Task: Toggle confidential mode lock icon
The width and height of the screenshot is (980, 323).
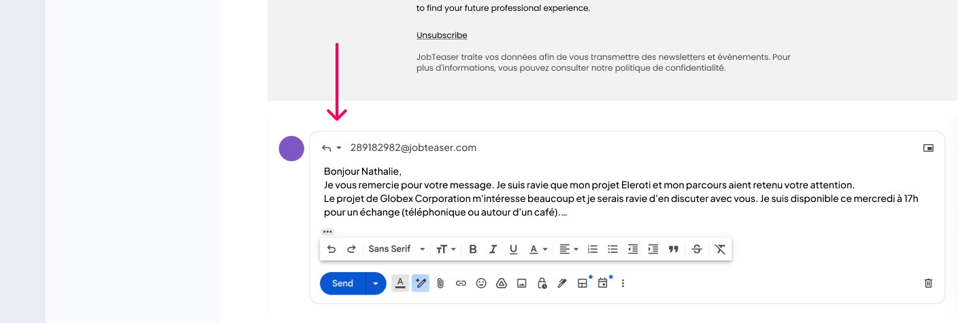Action: [x=542, y=284]
